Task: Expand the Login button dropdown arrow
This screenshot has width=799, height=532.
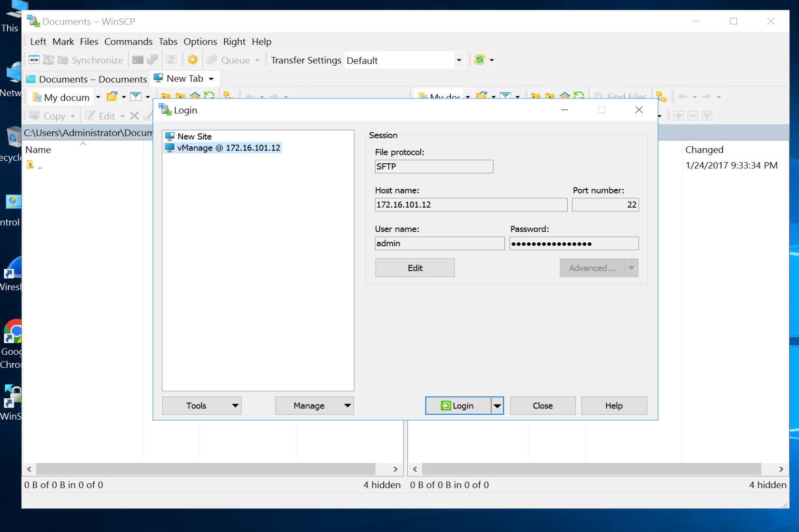Action: 497,406
